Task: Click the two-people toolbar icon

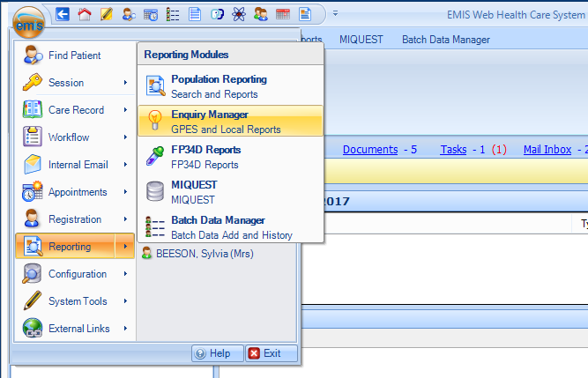Action: tap(261, 14)
